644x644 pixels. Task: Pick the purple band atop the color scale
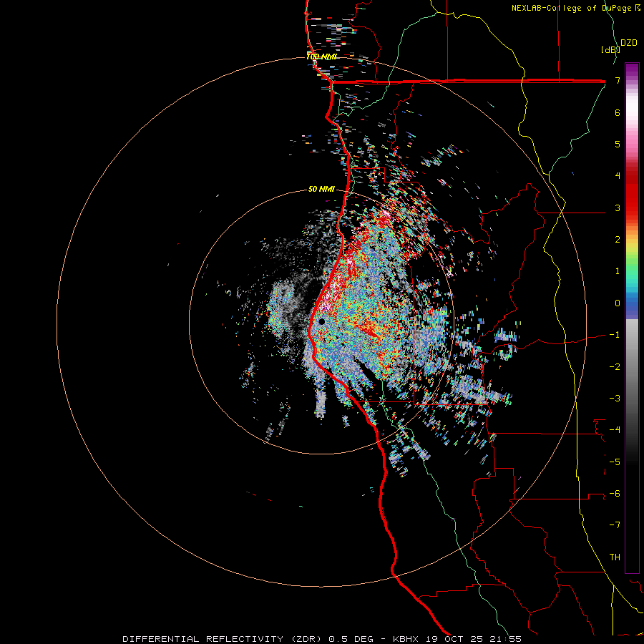(632, 71)
